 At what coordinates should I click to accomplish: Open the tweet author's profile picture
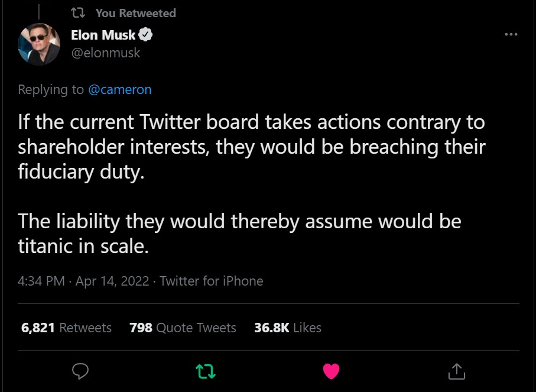[39, 44]
